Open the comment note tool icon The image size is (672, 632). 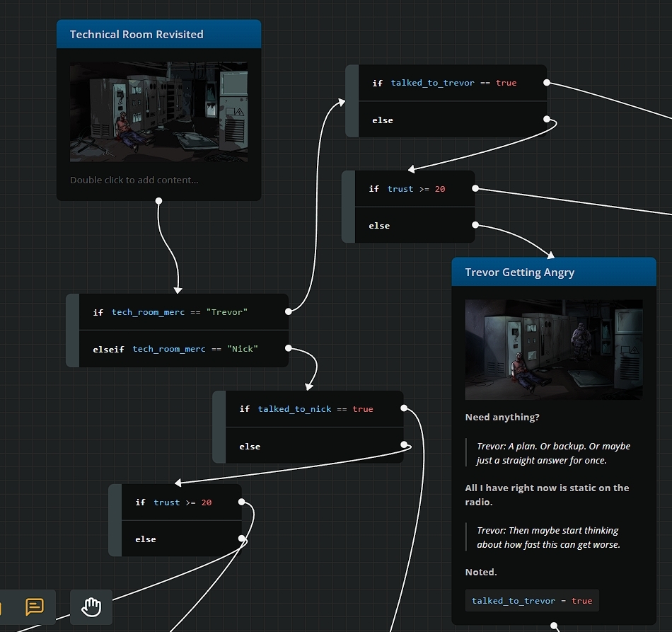point(35,607)
